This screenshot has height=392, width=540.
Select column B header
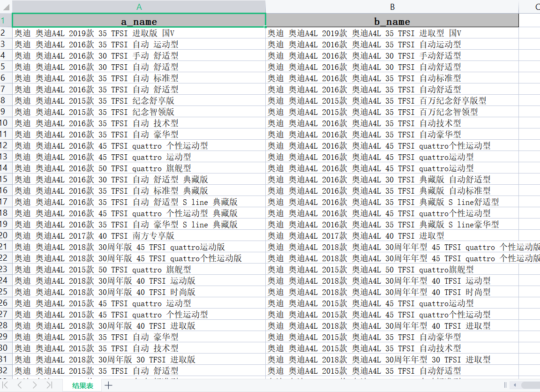click(x=392, y=7)
